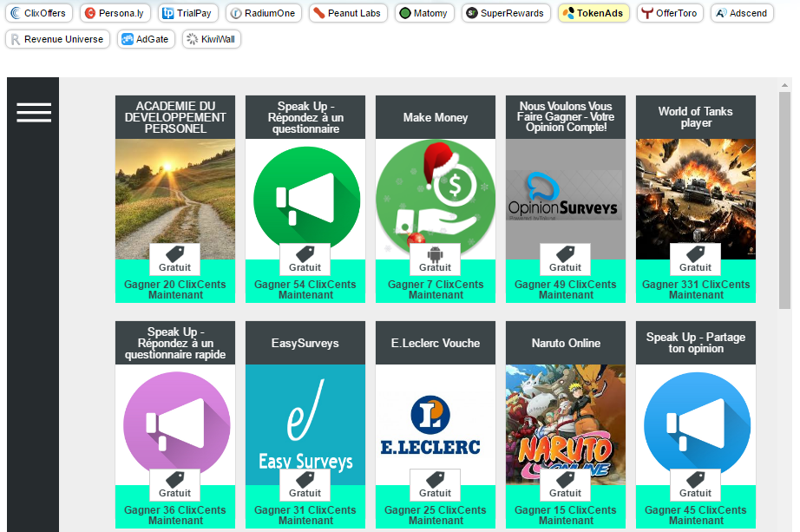Click the Gratuit tag on World of Tanks offer

click(x=695, y=259)
